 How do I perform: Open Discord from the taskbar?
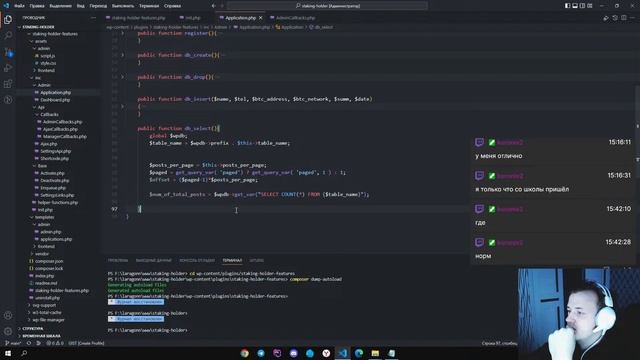tap(293, 353)
